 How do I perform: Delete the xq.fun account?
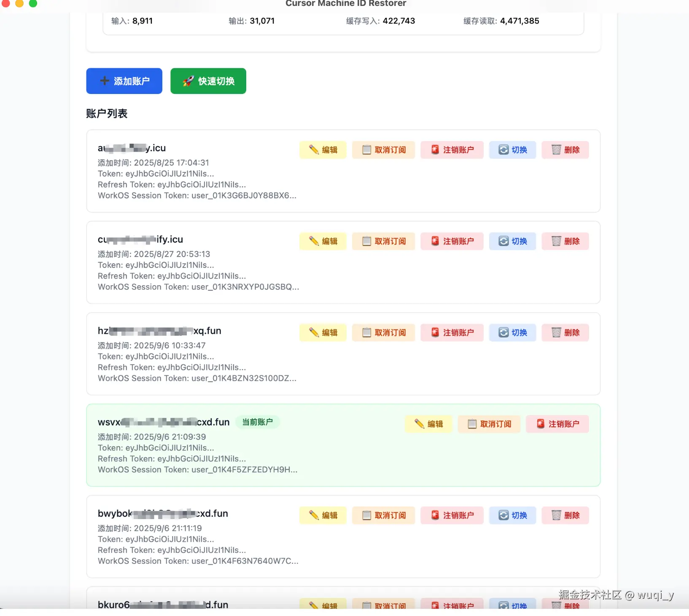tap(565, 333)
